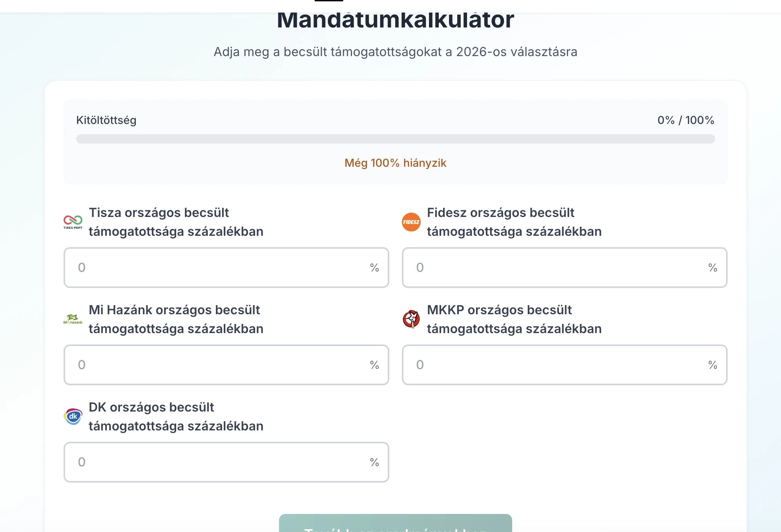The height and width of the screenshot is (532, 781).
Task: Click the Kitöltöttség label
Action: pos(106,120)
